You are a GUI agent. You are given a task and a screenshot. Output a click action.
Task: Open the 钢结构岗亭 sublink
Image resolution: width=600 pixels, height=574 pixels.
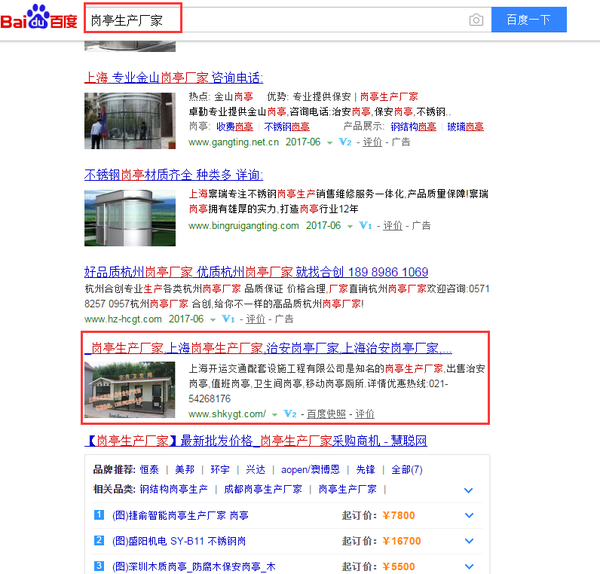[413, 127]
